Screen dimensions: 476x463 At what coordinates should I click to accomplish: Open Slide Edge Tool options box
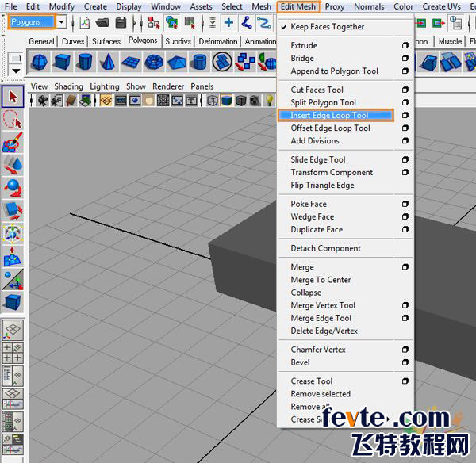coord(405,159)
